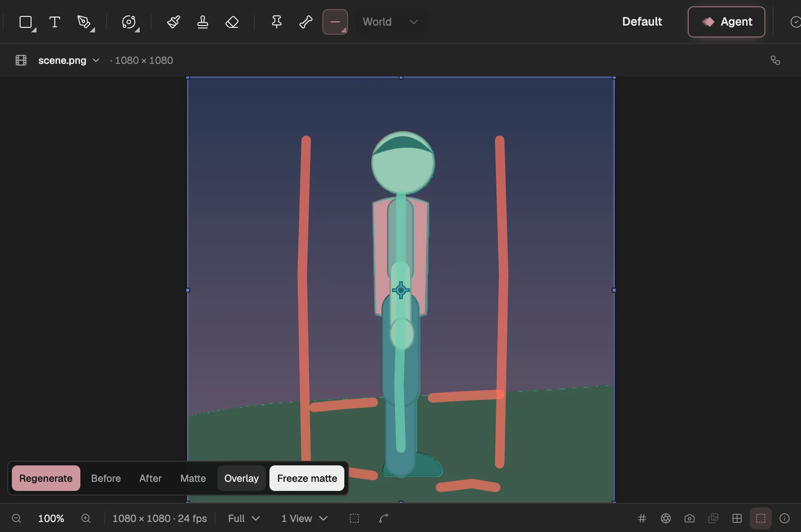The image size is (801, 532).
Task: Toggle the region of interest marquee
Action: (x=354, y=518)
